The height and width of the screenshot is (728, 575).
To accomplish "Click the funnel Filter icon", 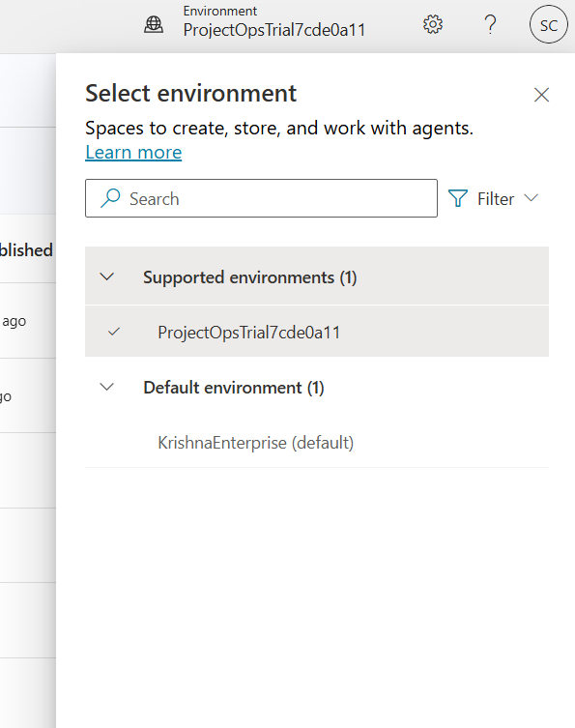I will 458,198.
